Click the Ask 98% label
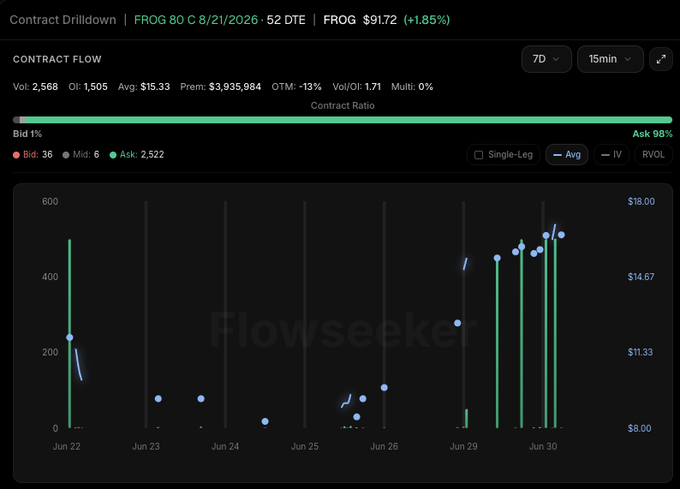 pos(652,134)
